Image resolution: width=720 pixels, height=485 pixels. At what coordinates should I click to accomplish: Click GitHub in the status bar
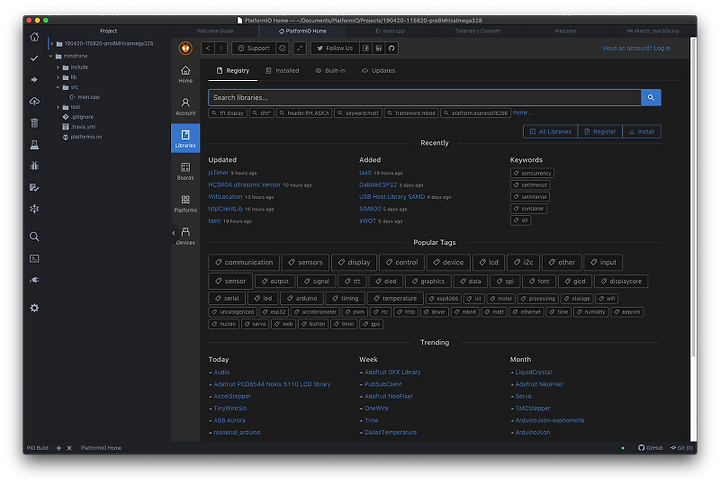(650, 448)
